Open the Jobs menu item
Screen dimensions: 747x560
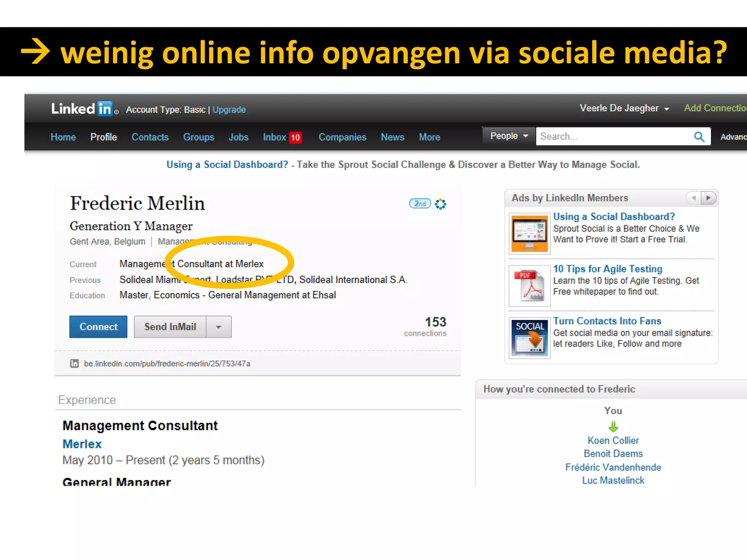click(x=238, y=137)
